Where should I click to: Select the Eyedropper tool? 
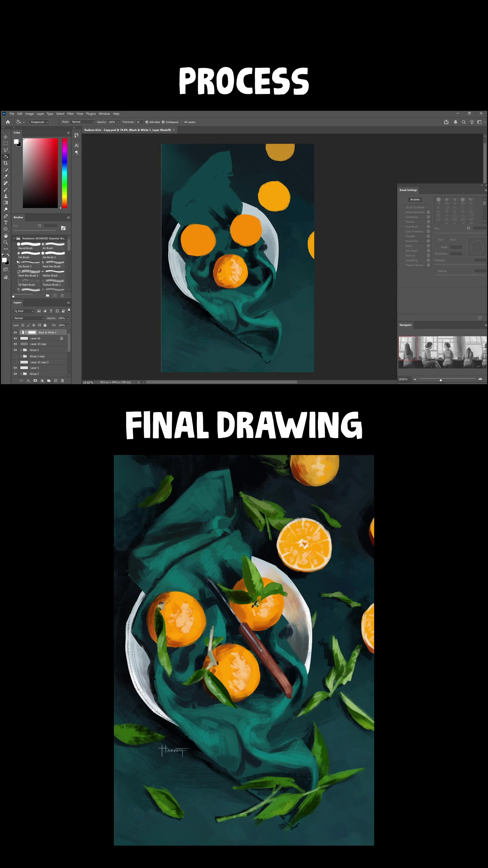coord(5,176)
